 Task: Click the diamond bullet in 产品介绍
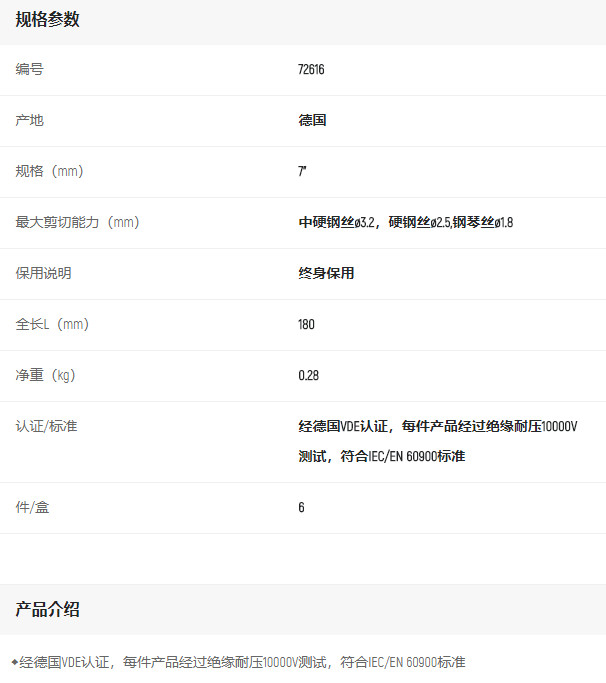(x=14, y=662)
